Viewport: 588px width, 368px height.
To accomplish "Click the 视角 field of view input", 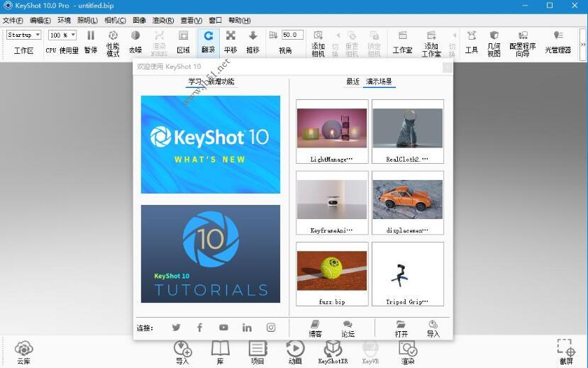I will [x=292, y=35].
